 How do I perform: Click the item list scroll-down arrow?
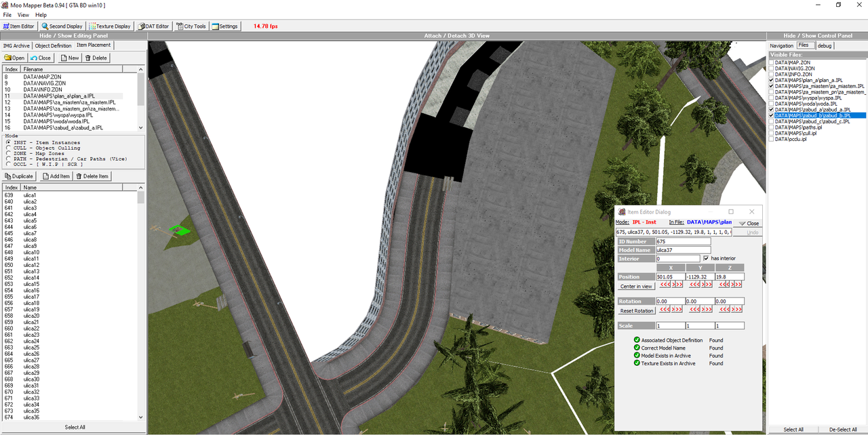coord(141,417)
